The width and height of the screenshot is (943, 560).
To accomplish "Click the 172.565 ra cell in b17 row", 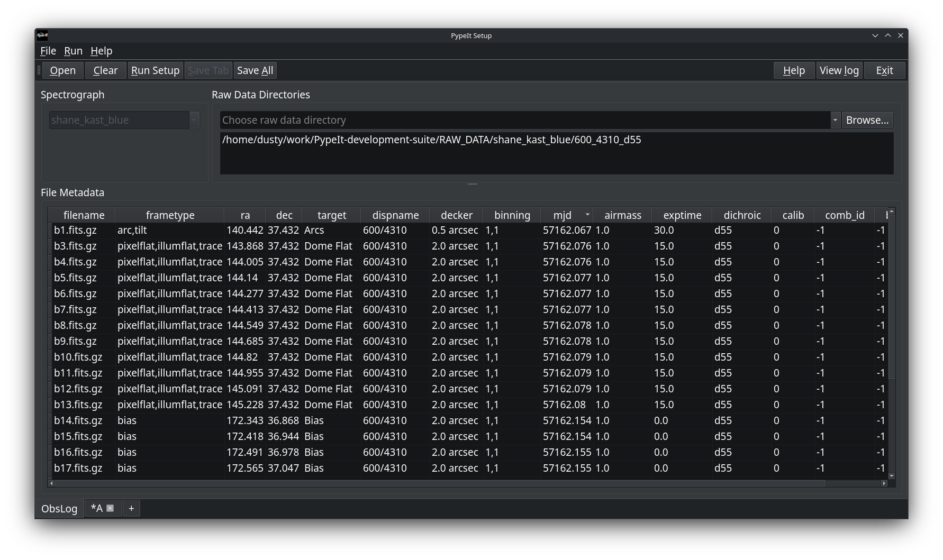I will click(x=245, y=468).
